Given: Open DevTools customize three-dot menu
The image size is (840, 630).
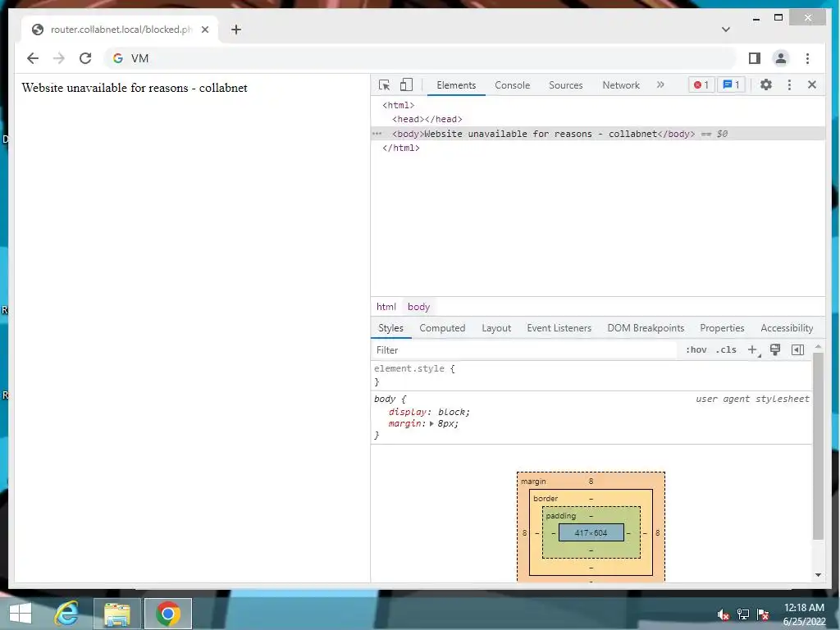Looking at the screenshot, I should click(x=789, y=84).
